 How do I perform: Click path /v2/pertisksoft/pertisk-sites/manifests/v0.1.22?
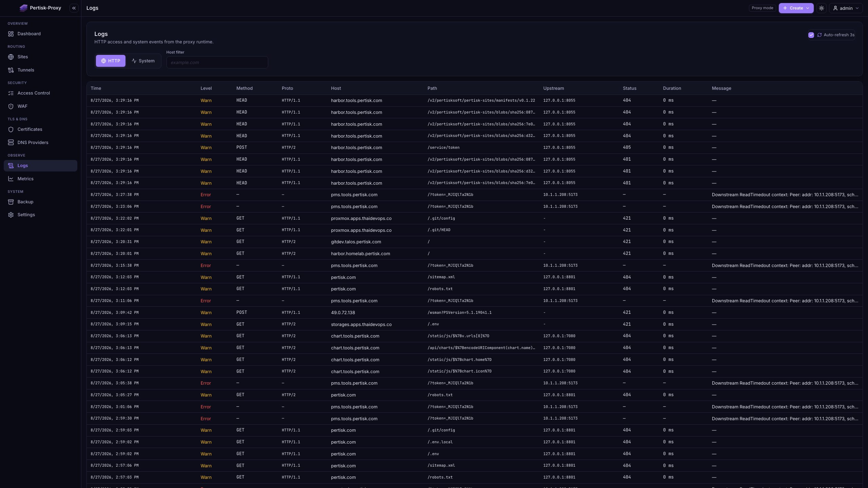(x=481, y=101)
